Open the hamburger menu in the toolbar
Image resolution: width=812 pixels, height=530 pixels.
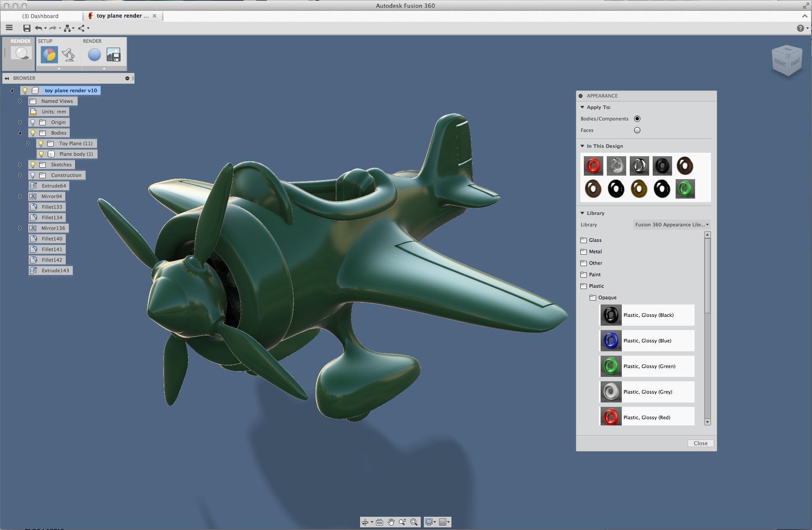[x=9, y=27]
